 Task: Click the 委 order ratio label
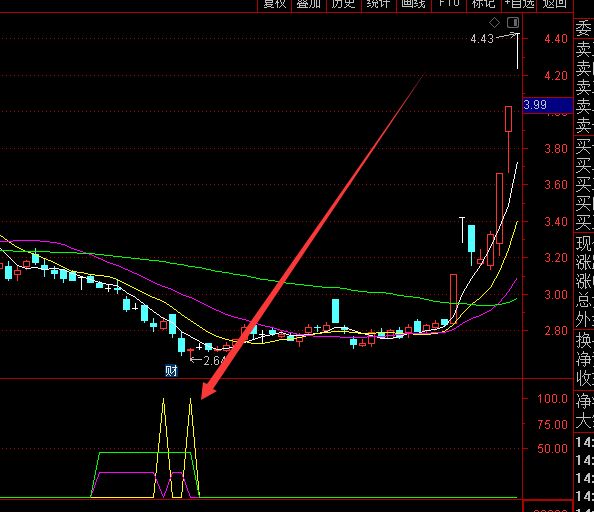584,28
